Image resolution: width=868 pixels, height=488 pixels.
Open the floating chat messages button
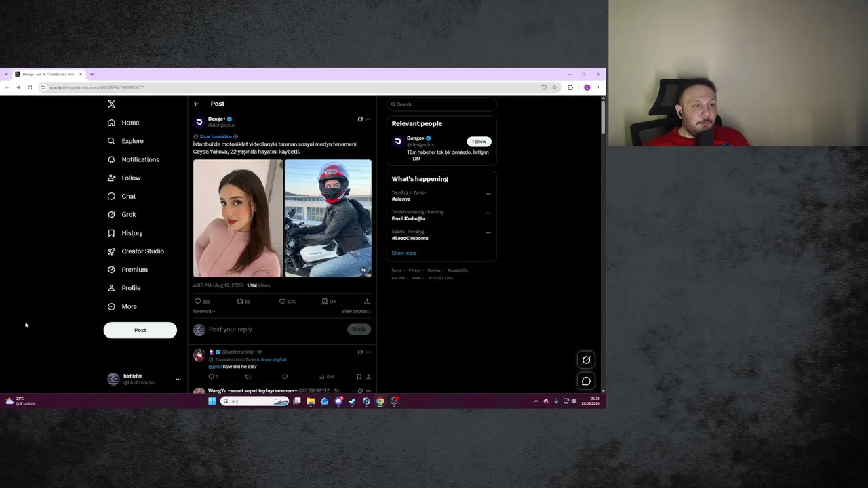pos(586,381)
